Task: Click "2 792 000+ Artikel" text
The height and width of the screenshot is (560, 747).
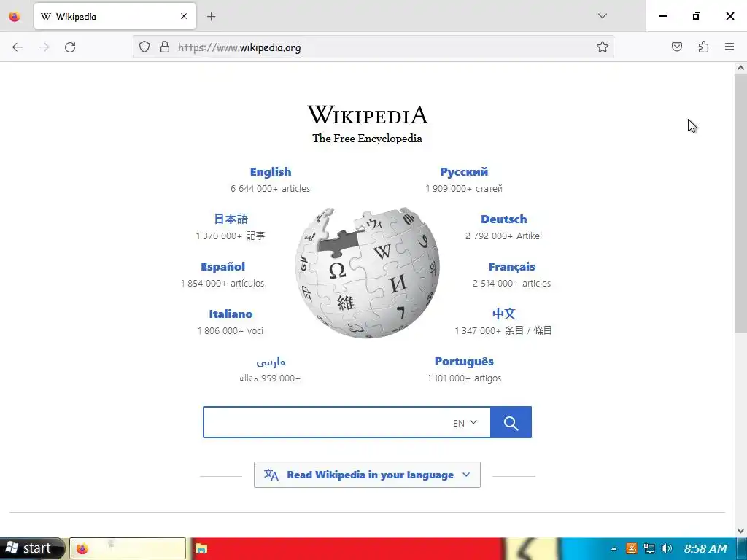Action: point(503,236)
